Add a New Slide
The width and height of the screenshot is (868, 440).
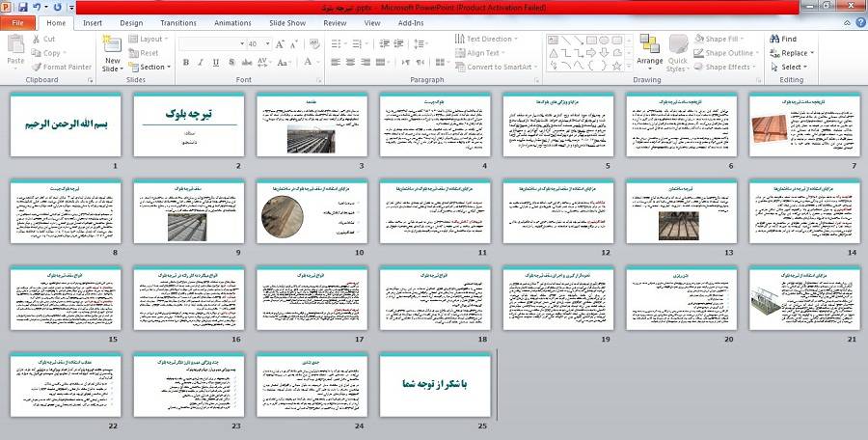[113, 54]
